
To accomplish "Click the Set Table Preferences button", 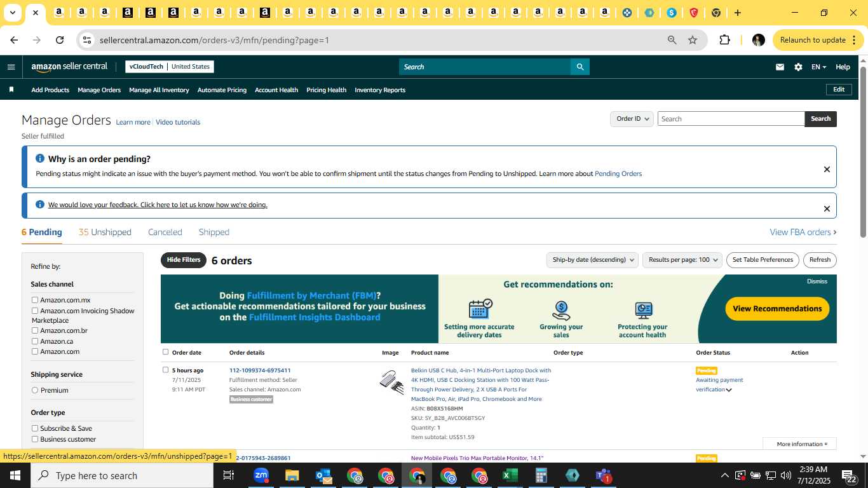I will (x=763, y=260).
